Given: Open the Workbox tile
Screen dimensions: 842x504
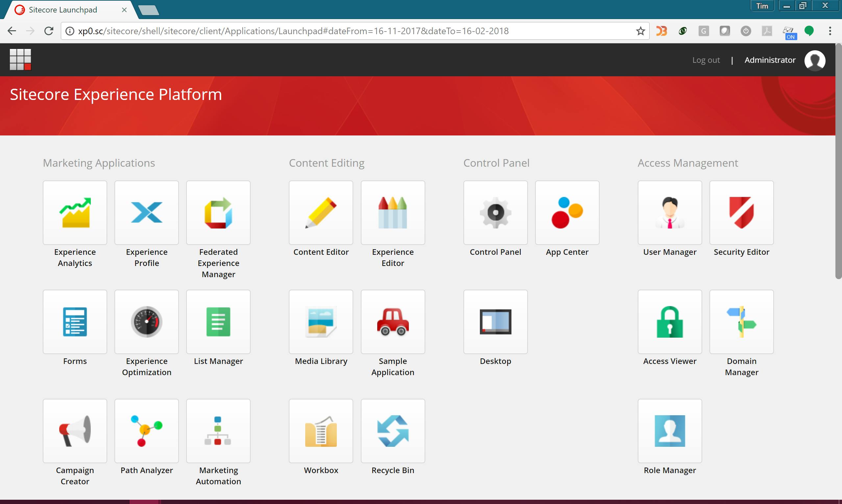Looking at the screenshot, I should tap(321, 431).
